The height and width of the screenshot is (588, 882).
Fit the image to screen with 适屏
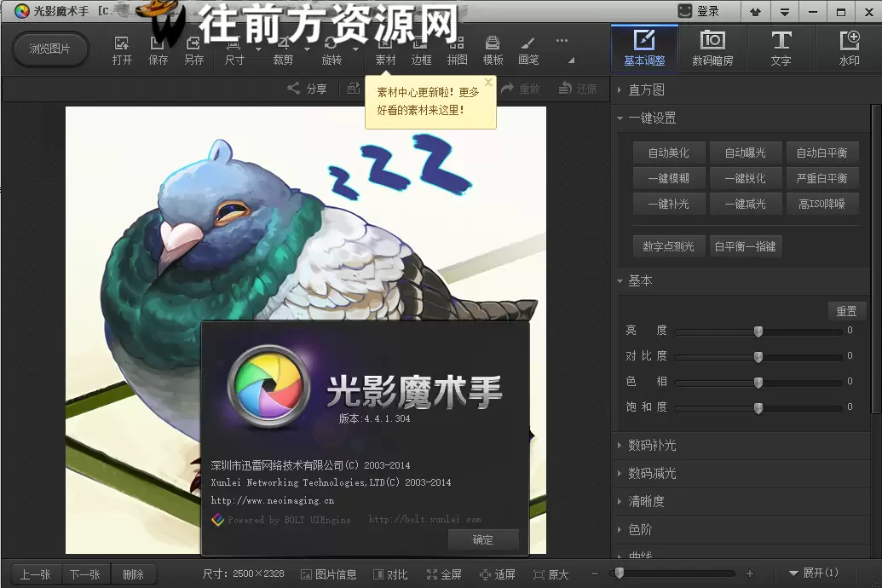pos(498,574)
